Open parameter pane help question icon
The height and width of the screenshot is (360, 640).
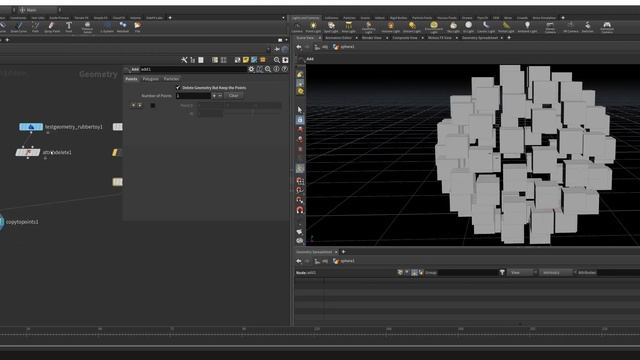pyautogui.click(x=284, y=69)
